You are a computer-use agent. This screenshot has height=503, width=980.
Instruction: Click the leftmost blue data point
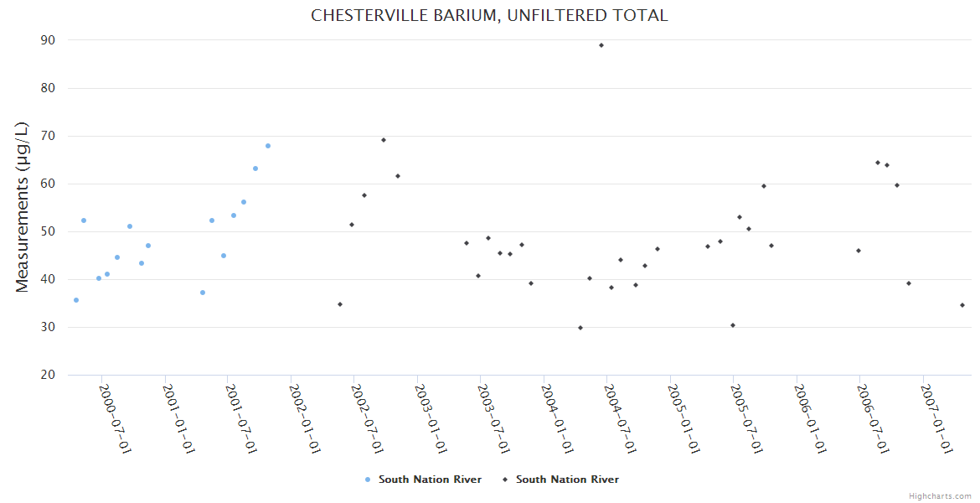(76, 300)
